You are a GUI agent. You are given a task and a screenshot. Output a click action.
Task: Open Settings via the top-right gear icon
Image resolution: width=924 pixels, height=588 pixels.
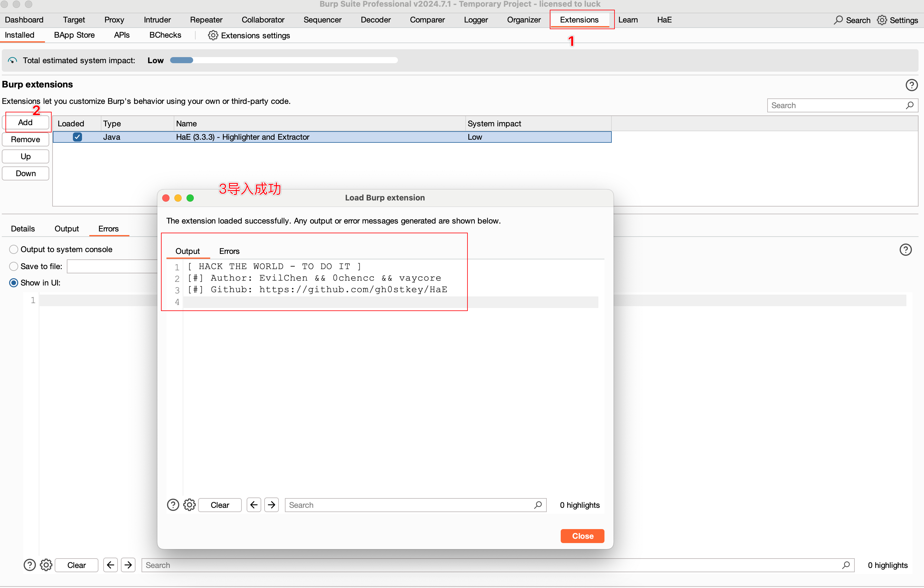click(x=882, y=20)
